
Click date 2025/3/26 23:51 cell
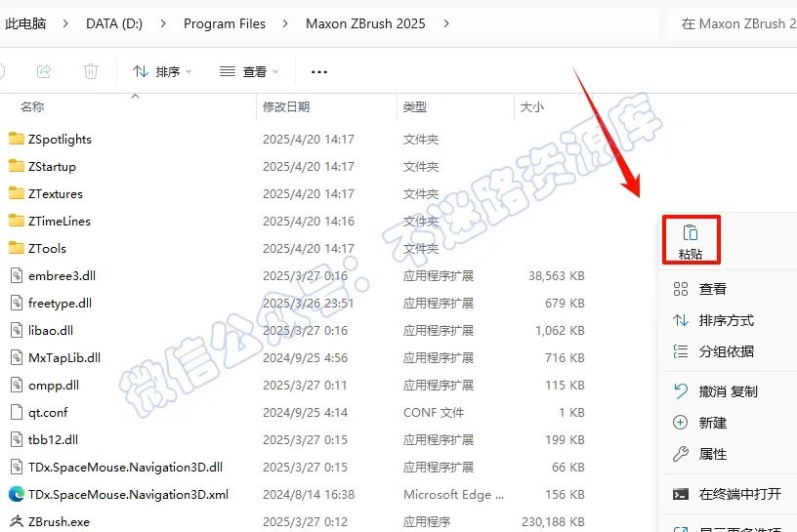(x=308, y=304)
